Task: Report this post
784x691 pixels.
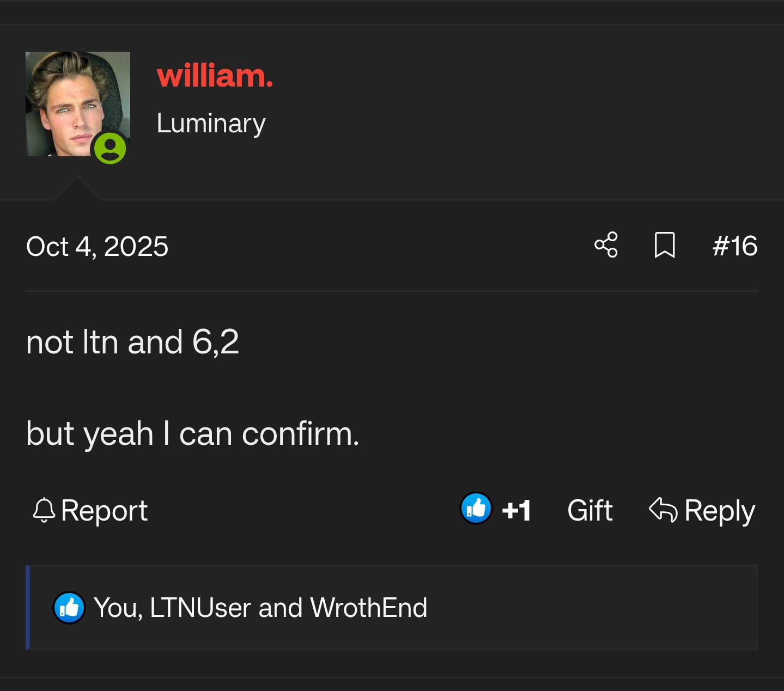Action: point(105,510)
